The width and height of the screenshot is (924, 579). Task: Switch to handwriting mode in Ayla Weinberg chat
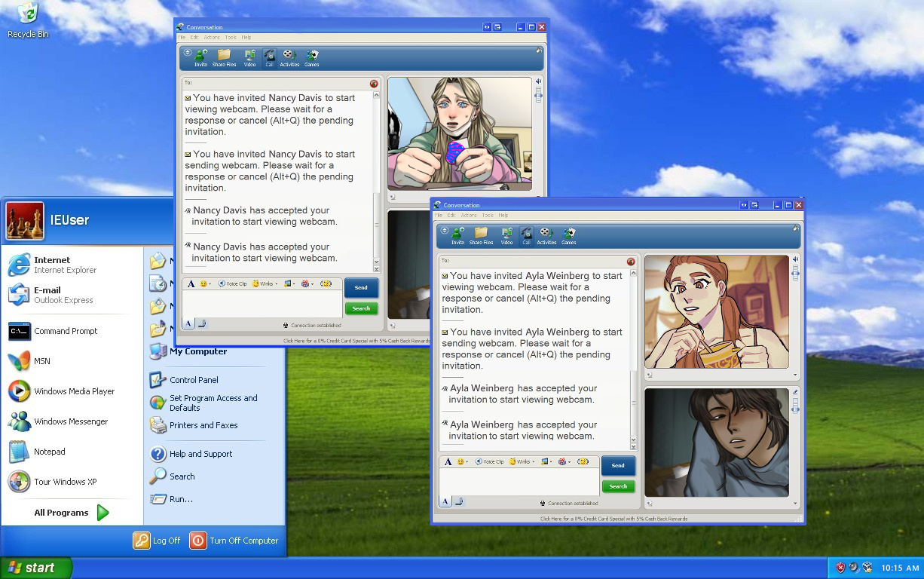click(x=459, y=501)
